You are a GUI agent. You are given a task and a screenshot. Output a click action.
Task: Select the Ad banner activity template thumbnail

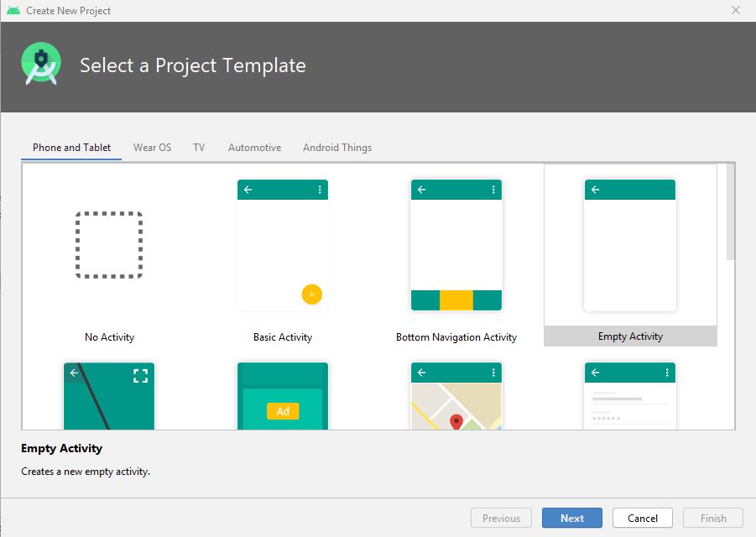283,396
